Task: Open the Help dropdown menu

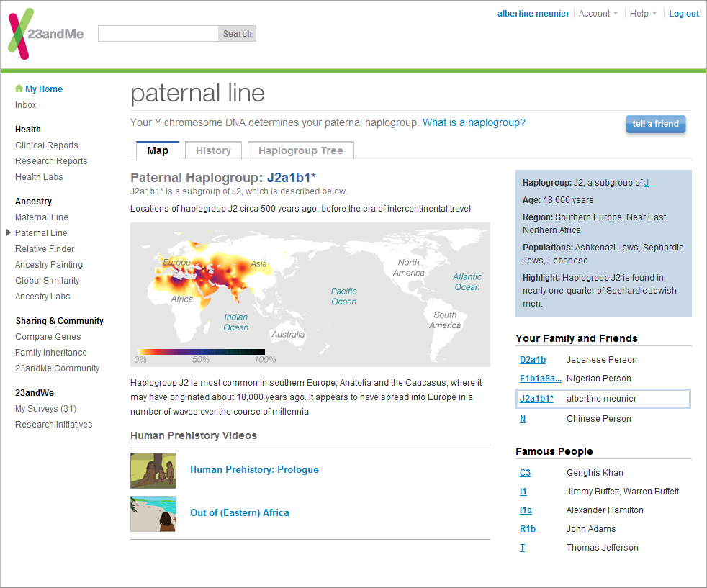Action: [643, 14]
